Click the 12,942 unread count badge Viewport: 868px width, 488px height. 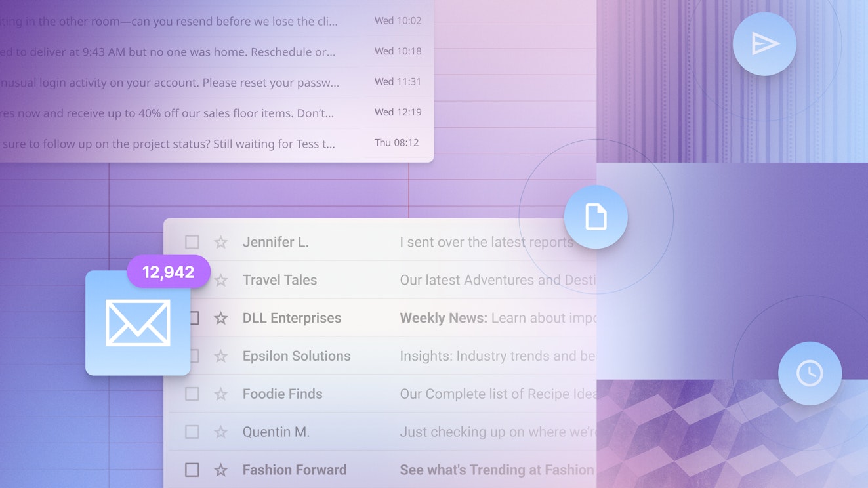[168, 272]
